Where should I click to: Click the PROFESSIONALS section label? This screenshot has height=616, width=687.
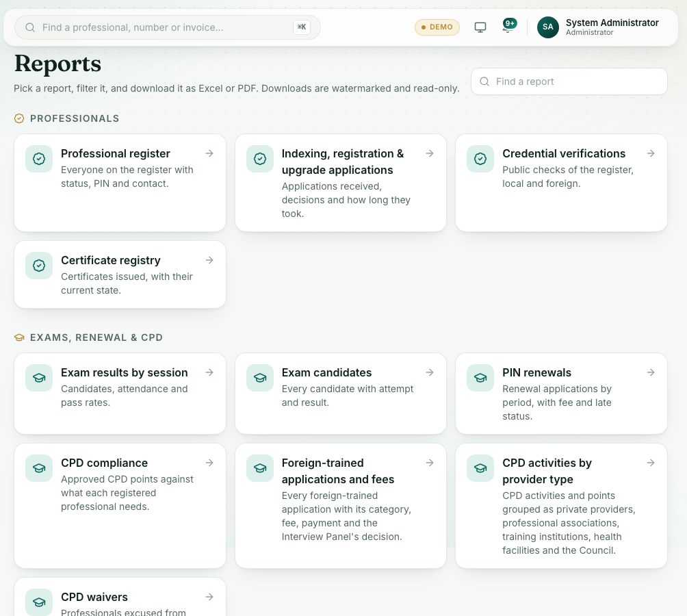(x=75, y=118)
